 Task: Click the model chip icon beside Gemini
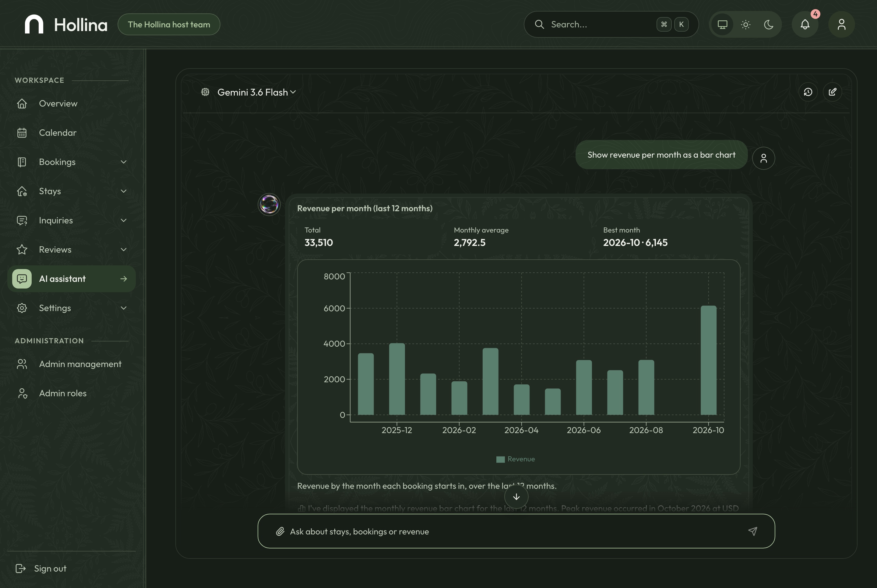205,92
